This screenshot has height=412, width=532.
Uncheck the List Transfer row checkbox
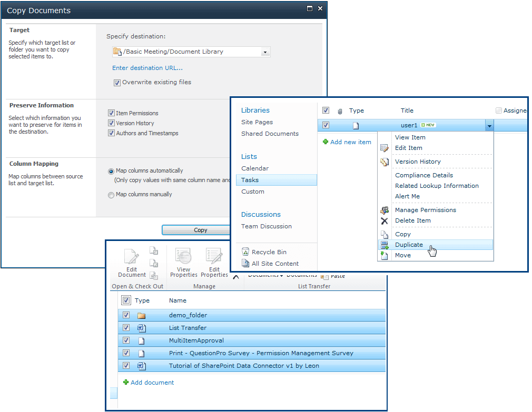tap(126, 328)
